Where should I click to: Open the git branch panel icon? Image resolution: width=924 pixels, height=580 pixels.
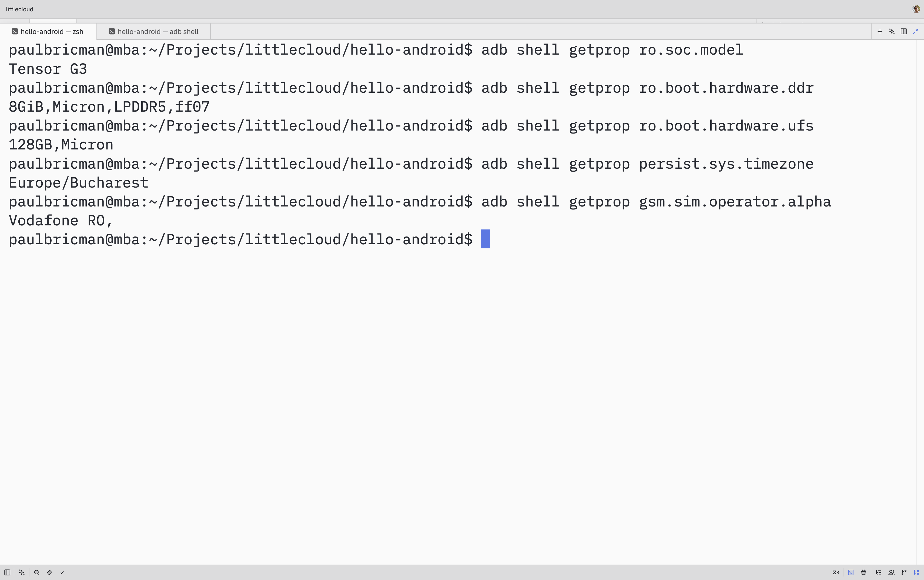(904, 572)
